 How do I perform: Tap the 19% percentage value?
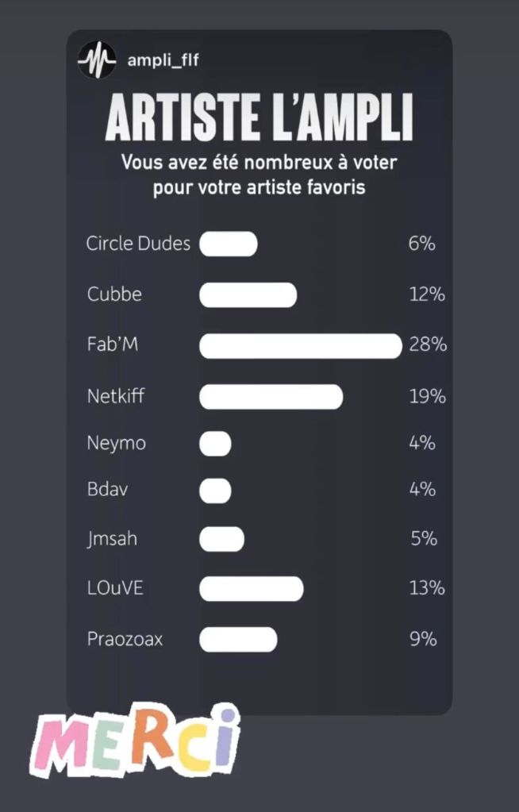point(427,396)
